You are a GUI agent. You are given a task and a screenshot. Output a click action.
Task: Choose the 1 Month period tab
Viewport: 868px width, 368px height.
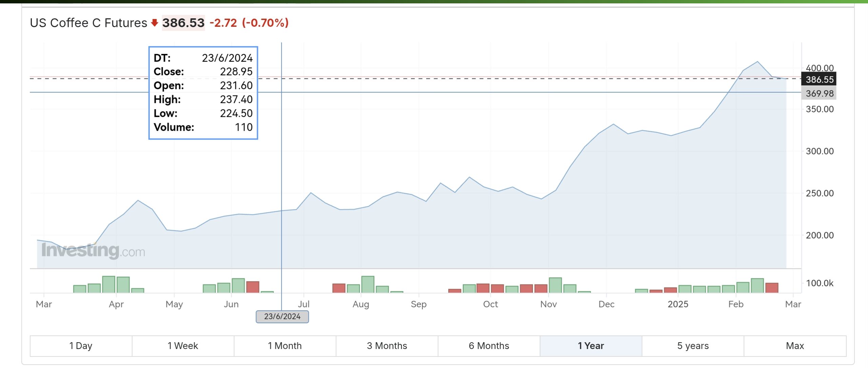click(x=285, y=346)
